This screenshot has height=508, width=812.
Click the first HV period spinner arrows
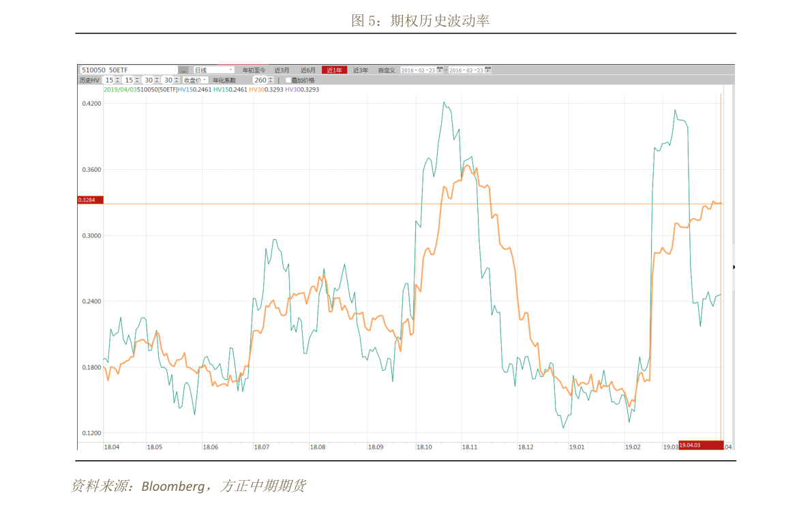118,80
